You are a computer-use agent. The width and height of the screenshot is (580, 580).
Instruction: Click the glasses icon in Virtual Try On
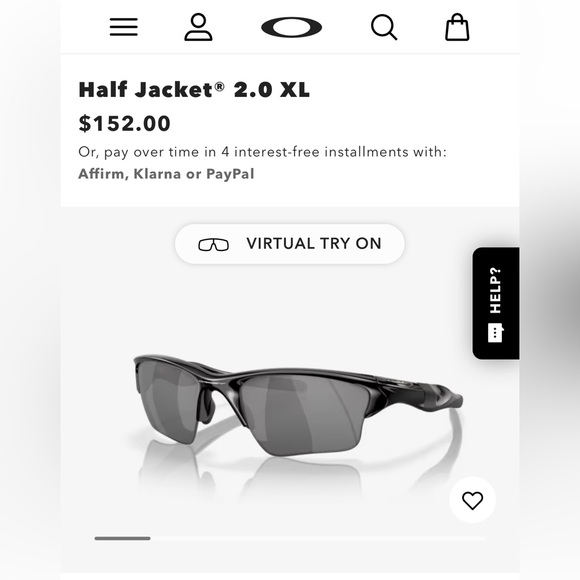213,245
